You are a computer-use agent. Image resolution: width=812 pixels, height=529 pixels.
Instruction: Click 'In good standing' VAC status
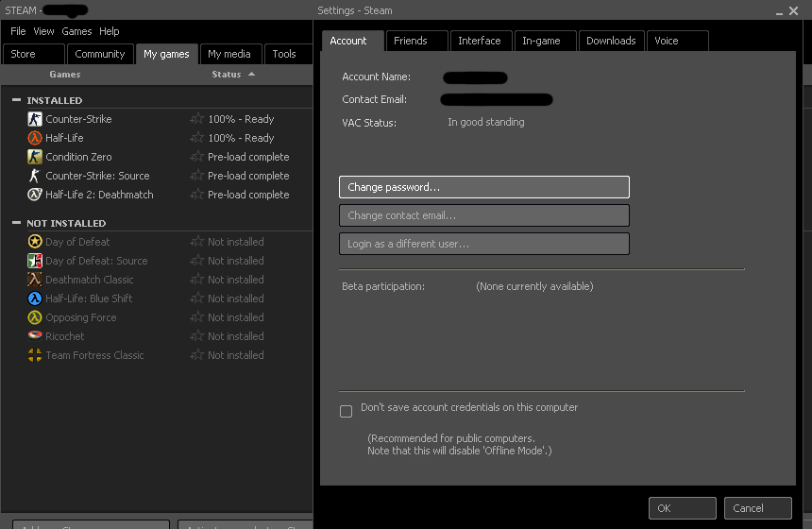[486, 122]
